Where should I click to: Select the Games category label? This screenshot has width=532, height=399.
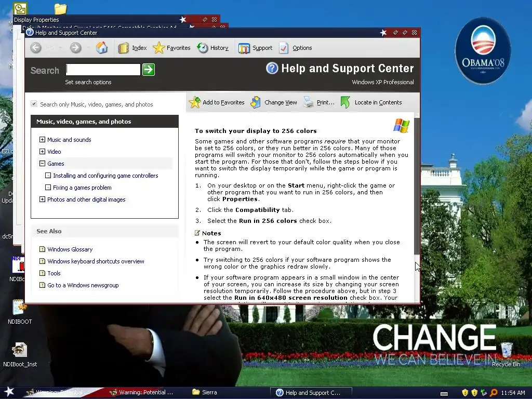[56, 164]
